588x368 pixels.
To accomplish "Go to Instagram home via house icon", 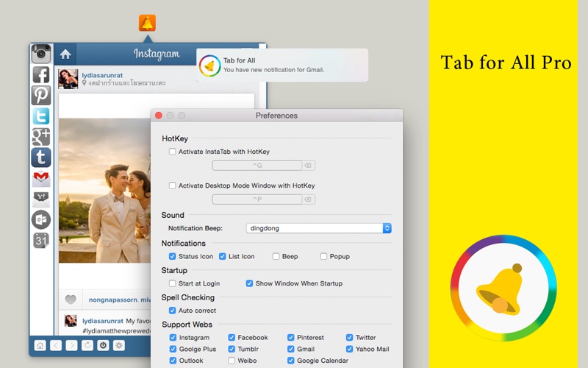I will click(65, 54).
